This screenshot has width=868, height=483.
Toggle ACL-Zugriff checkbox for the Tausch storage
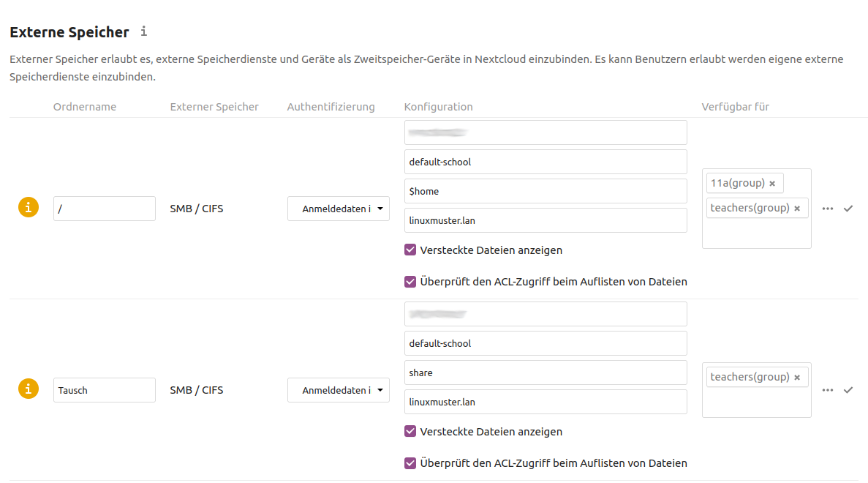(x=410, y=463)
